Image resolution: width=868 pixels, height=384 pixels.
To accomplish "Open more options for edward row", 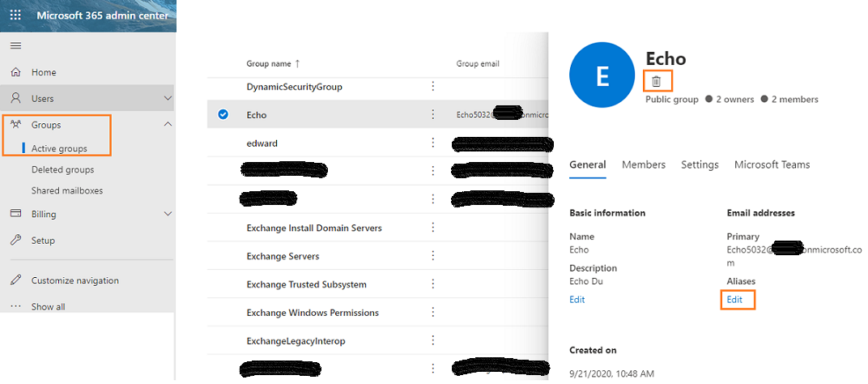I will click(x=433, y=143).
